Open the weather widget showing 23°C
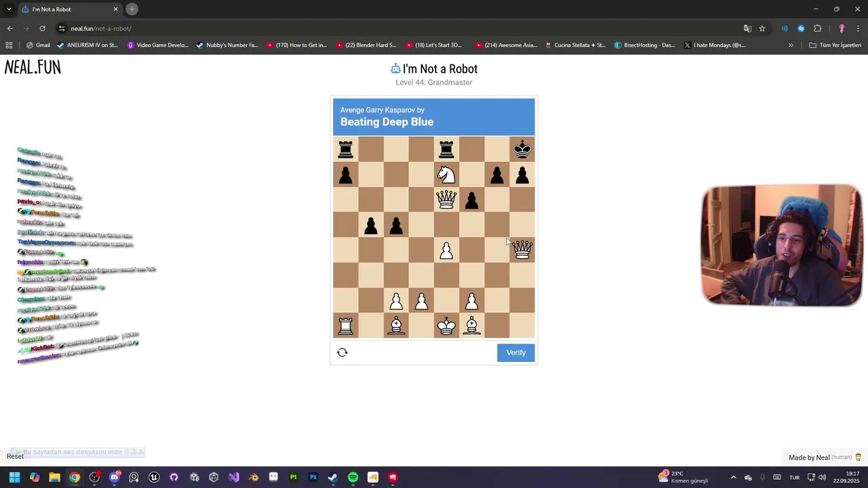Viewport: 868px width, 488px height. pos(683,477)
